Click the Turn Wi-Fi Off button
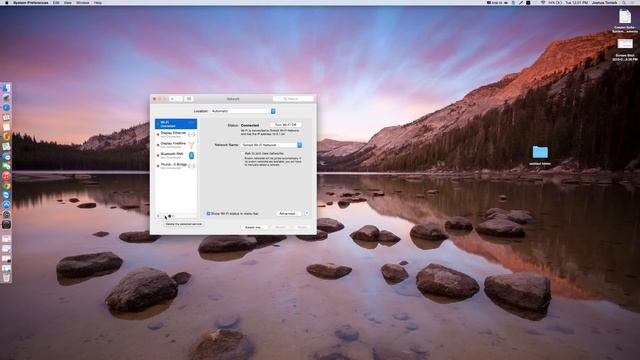 [x=286, y=124]
